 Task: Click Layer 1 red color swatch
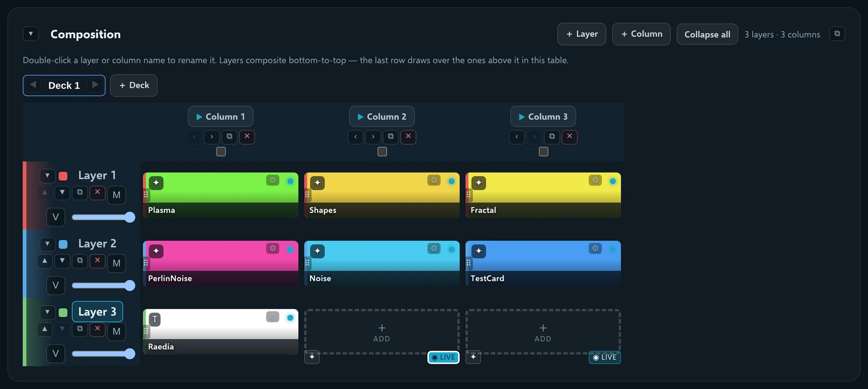tap(63, 176)
